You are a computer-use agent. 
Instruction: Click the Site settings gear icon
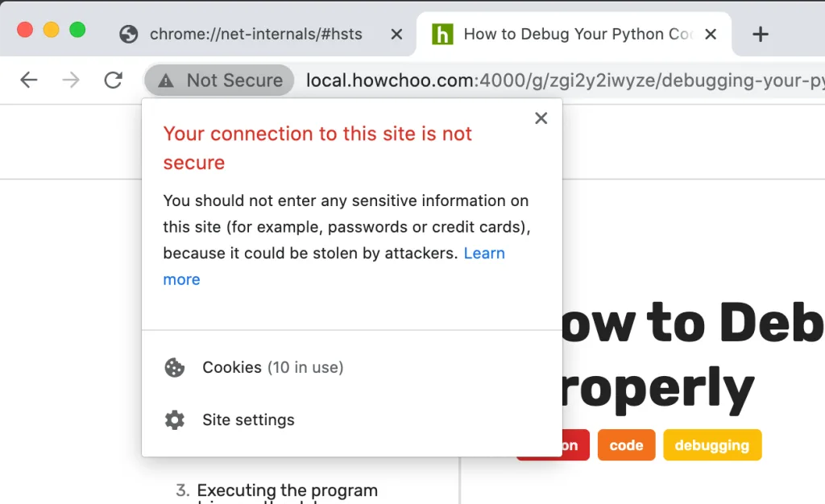[174, 420]
